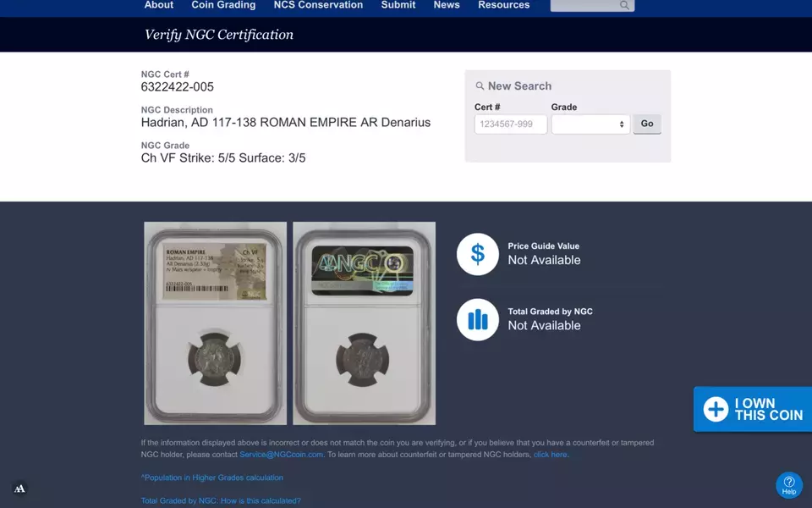Open Population in Higher Grades calculation link
Image resolution: width=812 pixels, height=508 pixels.
(212, 478)
